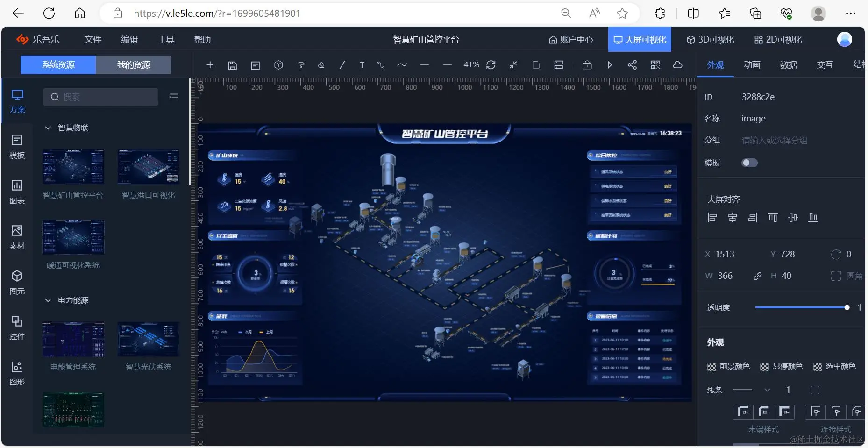Select the connector path tool icon
The height and width of the screenshot is (448, 868).
click(x=381, y=65)
